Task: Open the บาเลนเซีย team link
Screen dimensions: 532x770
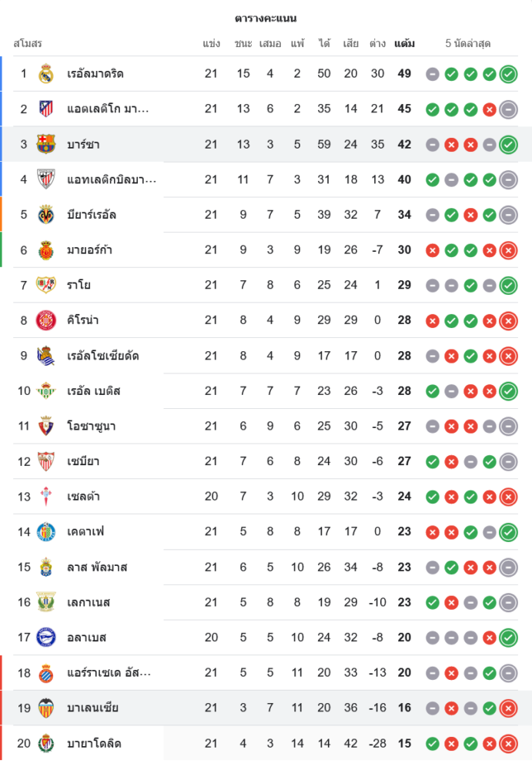Action: tap(92, 708)
